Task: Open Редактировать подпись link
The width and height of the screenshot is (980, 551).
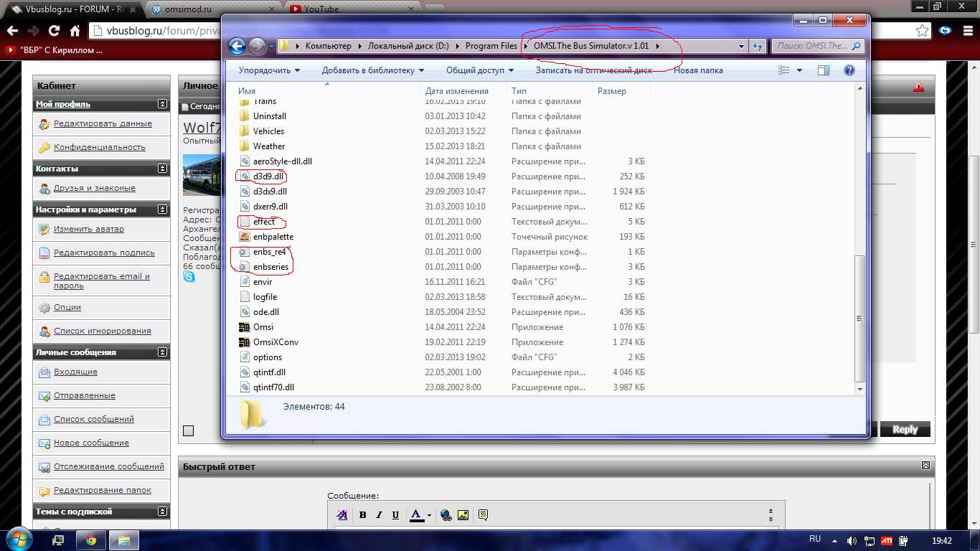Action: tap(104, 253)
